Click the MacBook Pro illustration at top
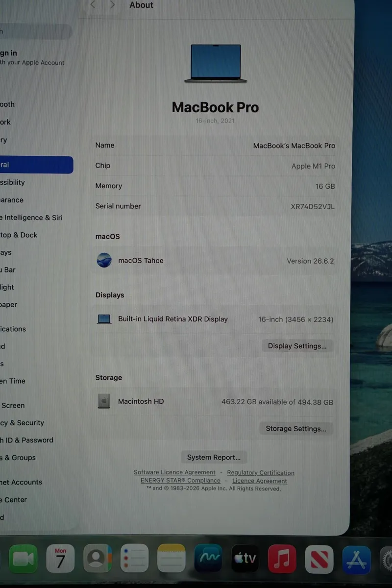The image size is (392, 588). 216,63
